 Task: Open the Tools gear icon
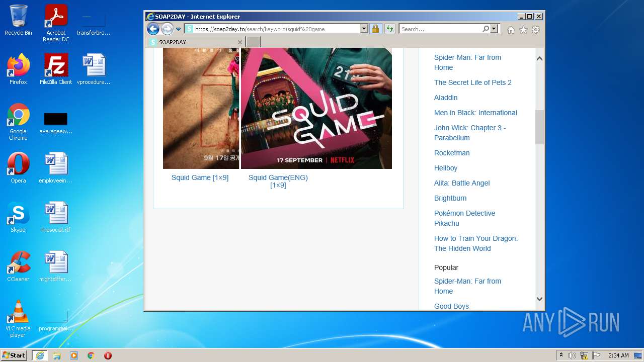tap(536, 30)
